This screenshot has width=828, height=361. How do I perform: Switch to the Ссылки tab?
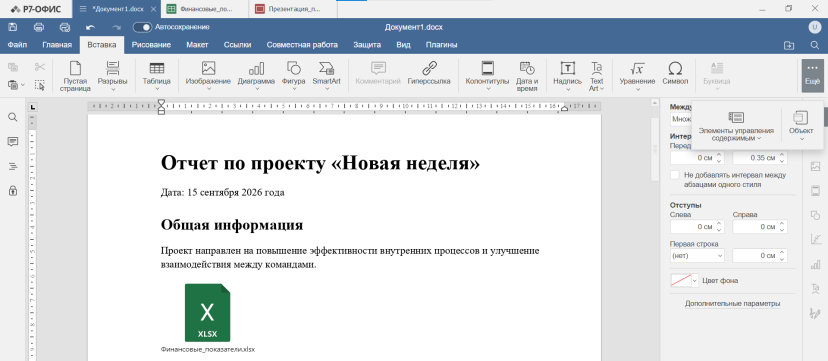click(237, 45)
